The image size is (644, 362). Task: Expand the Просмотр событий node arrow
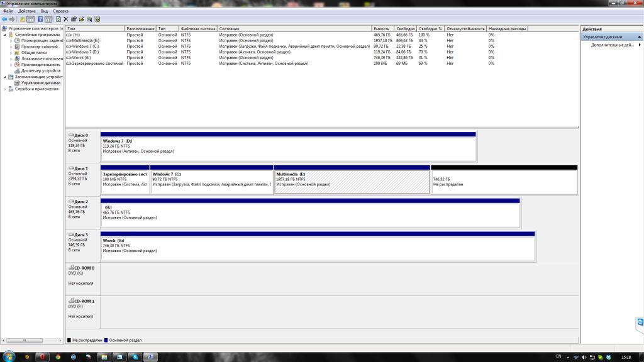[11, 47]
